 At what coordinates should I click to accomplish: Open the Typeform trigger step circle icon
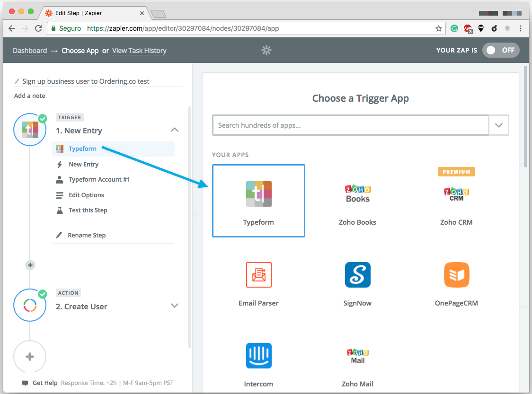[30, 130]
